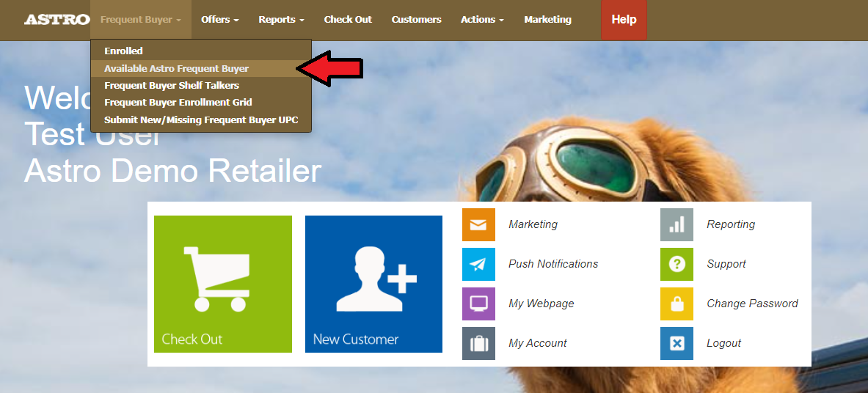Click the blue Logout X icon
The height and width of the screenshot is (393, 868).
pyautogui.click(x=676, y=343)
